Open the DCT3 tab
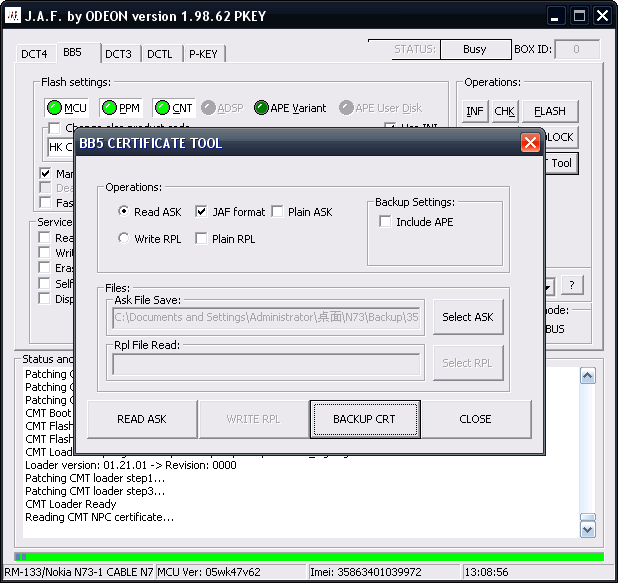The width and height of the screenshot is (618, 583). click(x=119, y=54)
